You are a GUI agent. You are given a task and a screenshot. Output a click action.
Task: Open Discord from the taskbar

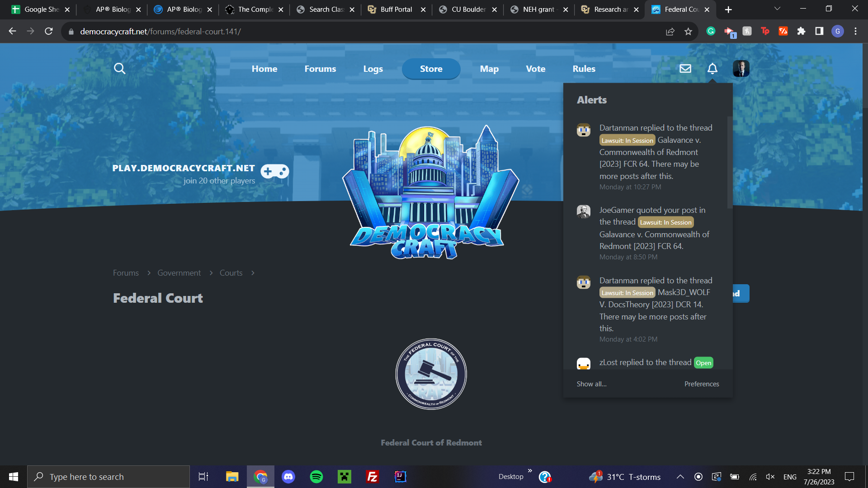[x=288, y=477]
